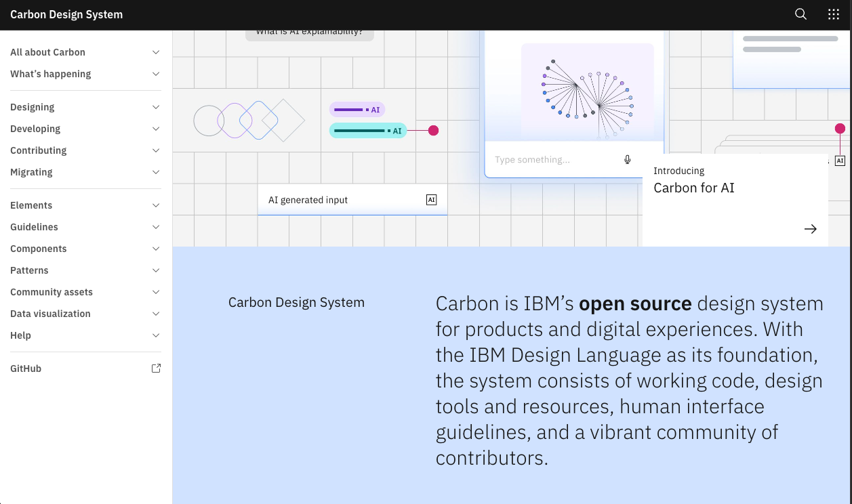The image size is (852, 504).
Task: Click the external-link icon beside GitHub
Action: [x=156, y=368]
